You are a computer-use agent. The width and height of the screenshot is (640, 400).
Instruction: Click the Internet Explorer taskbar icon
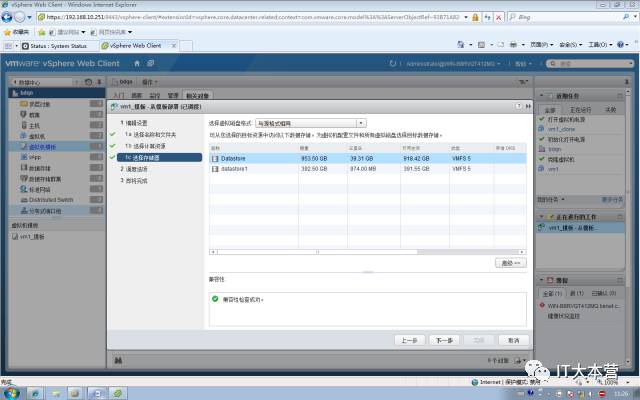point(35,393)
